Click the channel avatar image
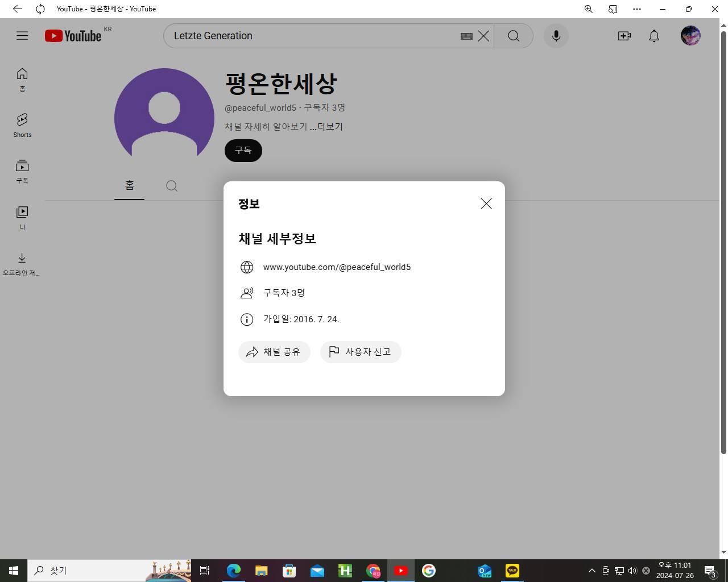 click(164, 118)
